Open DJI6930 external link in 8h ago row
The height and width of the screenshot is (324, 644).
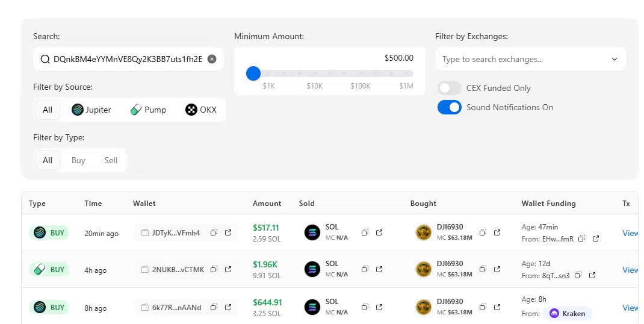(x=497, y=307)
